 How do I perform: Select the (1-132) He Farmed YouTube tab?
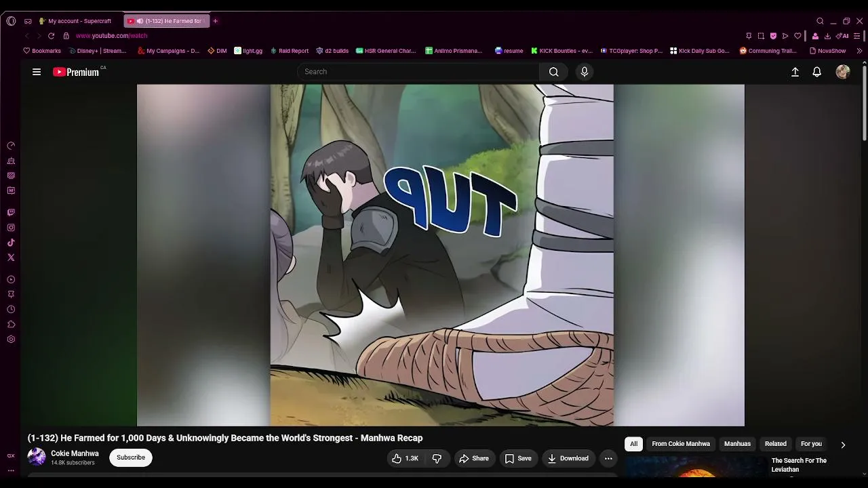point(167,21)
